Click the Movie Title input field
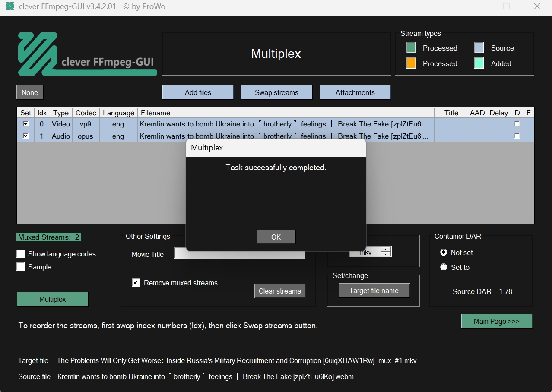Image resolution: width=552 pixels, height=392 pixels. pyautogui.click(x=240, y=254)
